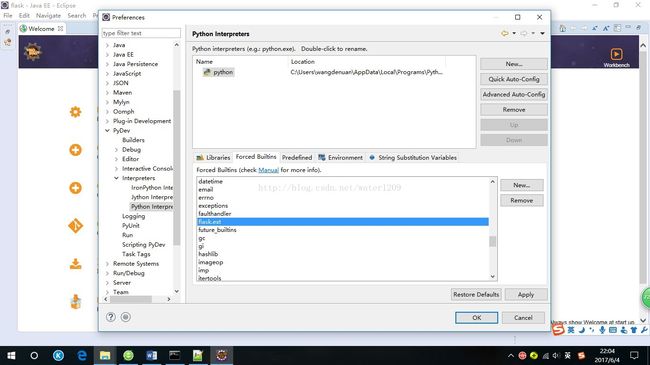Click the type filter text field
The height and width of the screenshot is (365, 650).
click(x=141, y=33)
